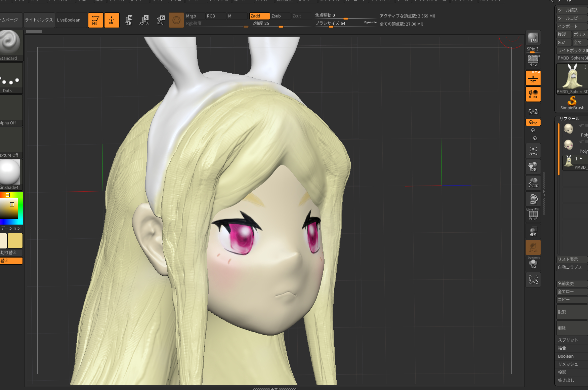Select the Move (移動) gizmo mode in top toolbar
Image resolution: width=588 pixels, height=390 pixels.
tap(128, 20)
